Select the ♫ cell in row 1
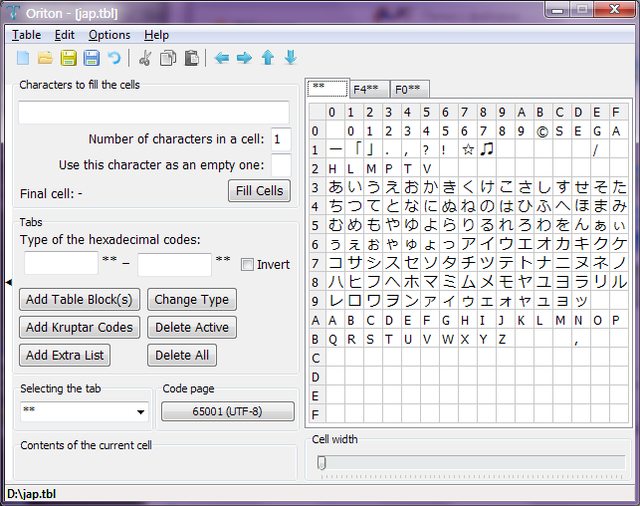 (486, 150)
